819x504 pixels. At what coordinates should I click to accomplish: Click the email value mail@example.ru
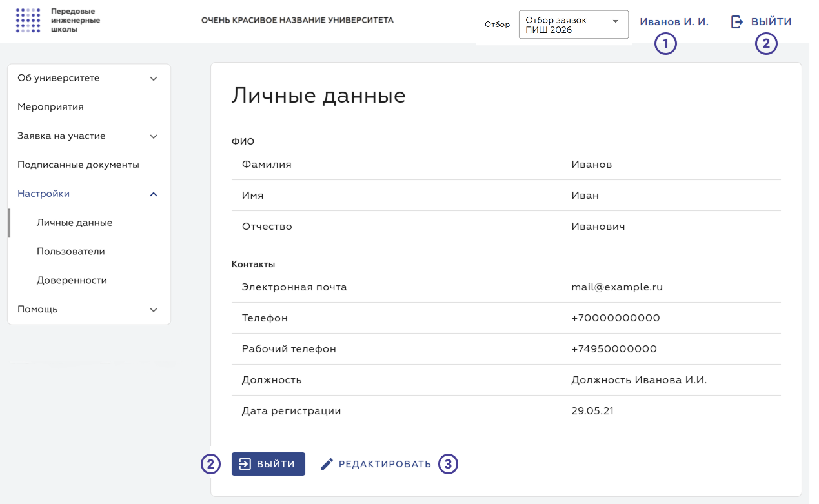[x=616, y=287]
